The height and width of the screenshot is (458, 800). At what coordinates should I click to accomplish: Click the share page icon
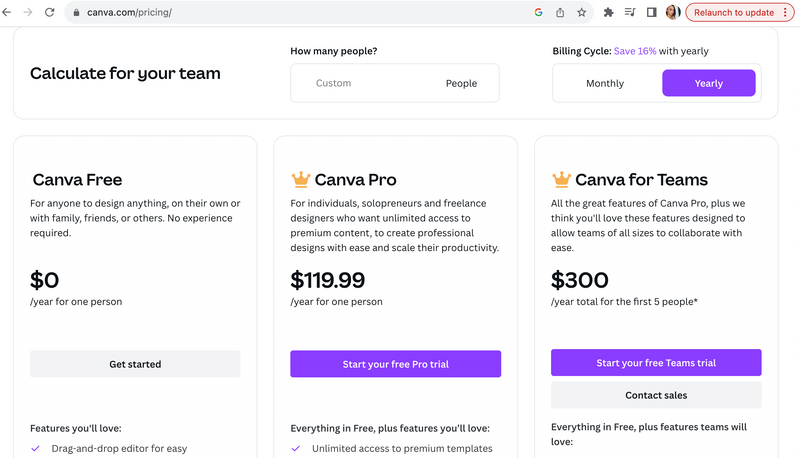[560, 12]
